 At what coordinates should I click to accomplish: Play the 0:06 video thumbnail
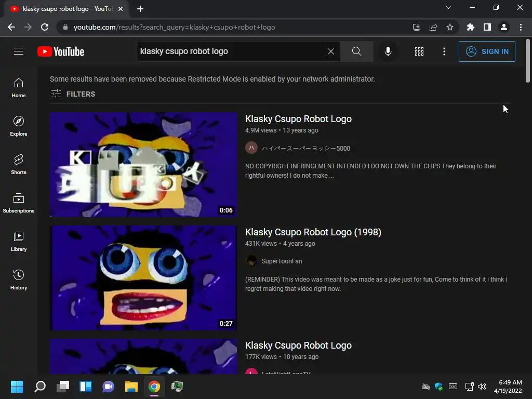click(143, 165)
